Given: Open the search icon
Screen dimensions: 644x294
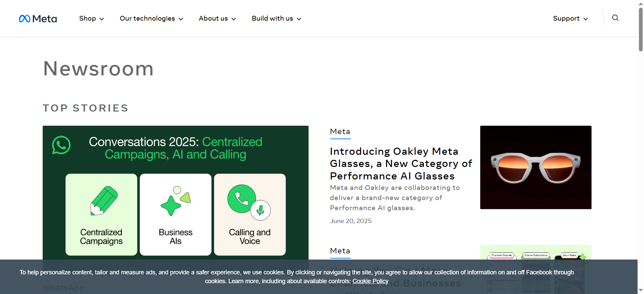Looking at the screenshot, I should [x=615, y=18].
